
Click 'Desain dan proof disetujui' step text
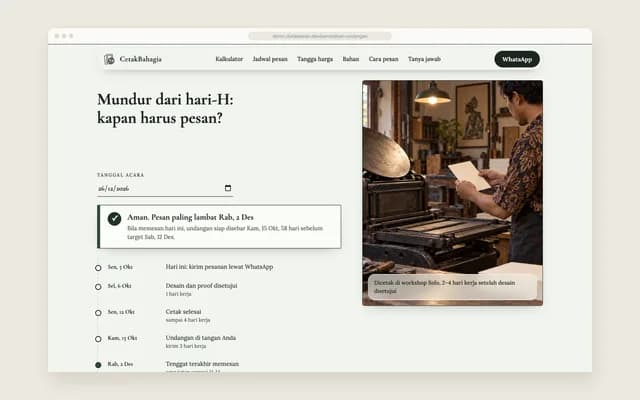click(x=201, y=286)
